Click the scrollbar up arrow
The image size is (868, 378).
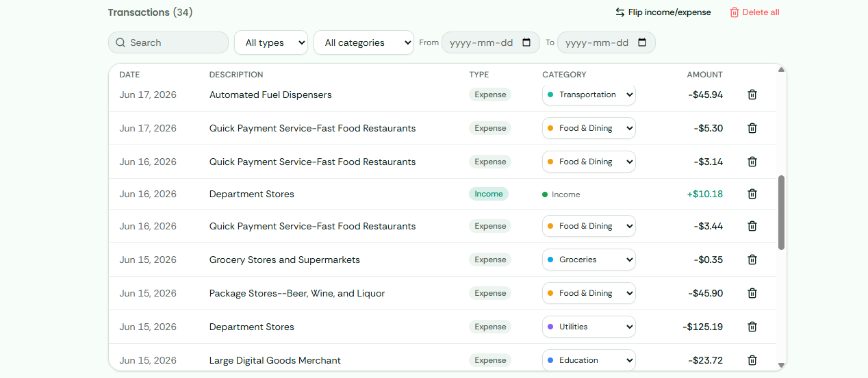click(781, 69)
